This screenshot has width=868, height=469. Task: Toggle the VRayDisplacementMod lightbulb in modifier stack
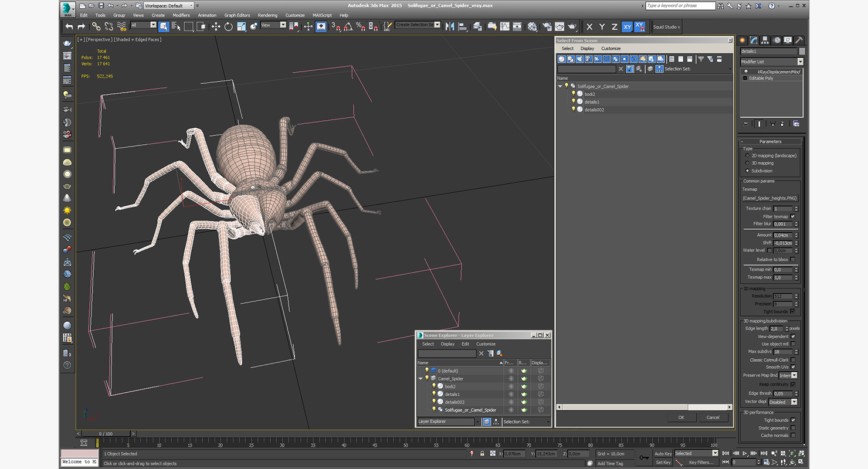point(745,72)
